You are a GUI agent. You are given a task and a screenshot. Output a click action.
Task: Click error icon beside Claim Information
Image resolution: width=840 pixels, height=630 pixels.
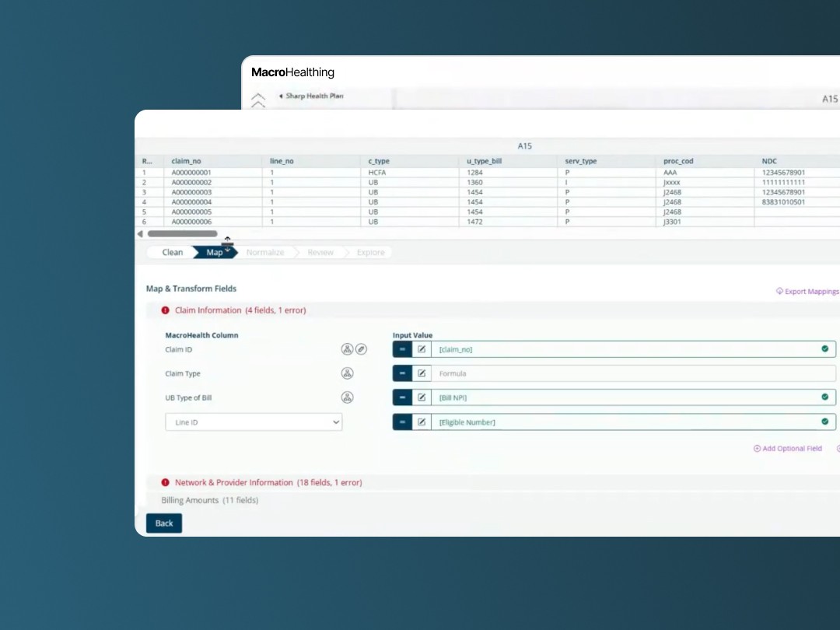(165, 310)
